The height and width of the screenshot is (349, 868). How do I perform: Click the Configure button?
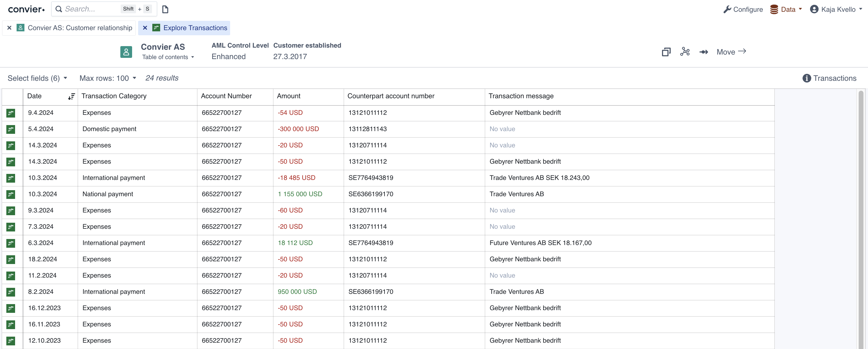pyautogui.click(x=743, y=9)
